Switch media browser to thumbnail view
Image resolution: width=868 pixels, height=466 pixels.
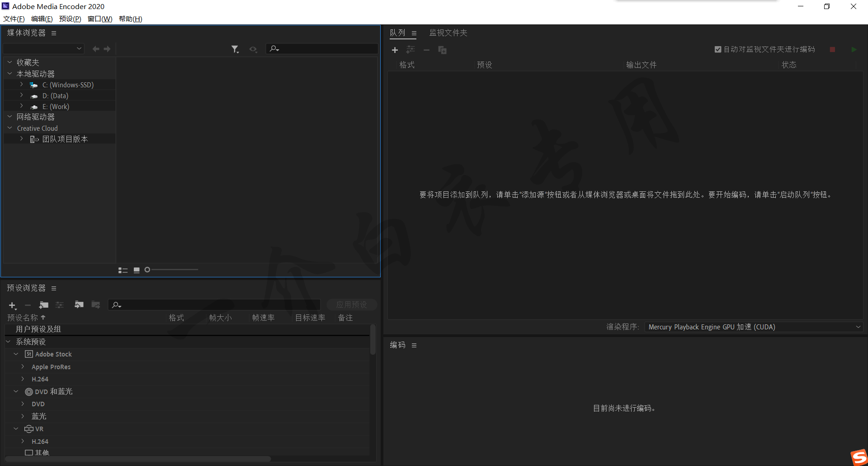pos(137,270)
